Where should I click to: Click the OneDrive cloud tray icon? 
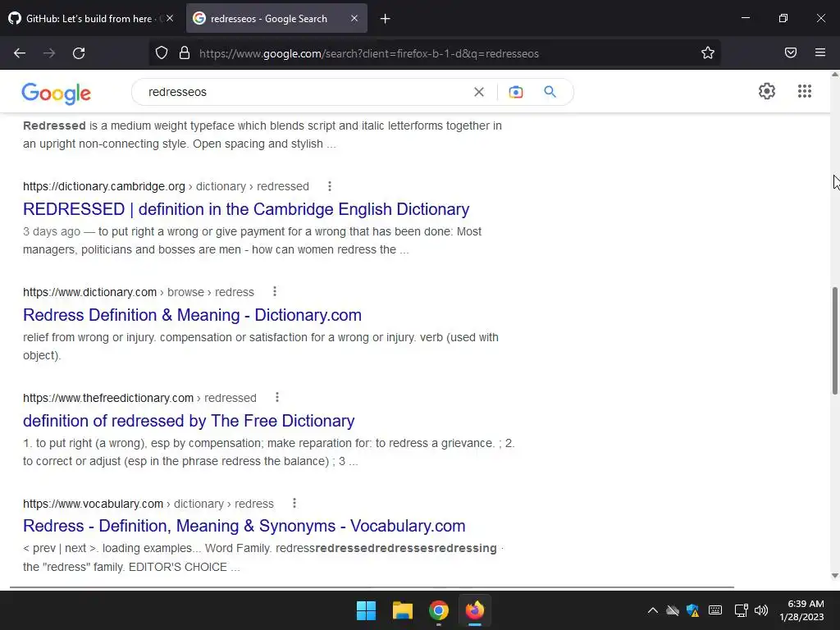pos(673,610)
